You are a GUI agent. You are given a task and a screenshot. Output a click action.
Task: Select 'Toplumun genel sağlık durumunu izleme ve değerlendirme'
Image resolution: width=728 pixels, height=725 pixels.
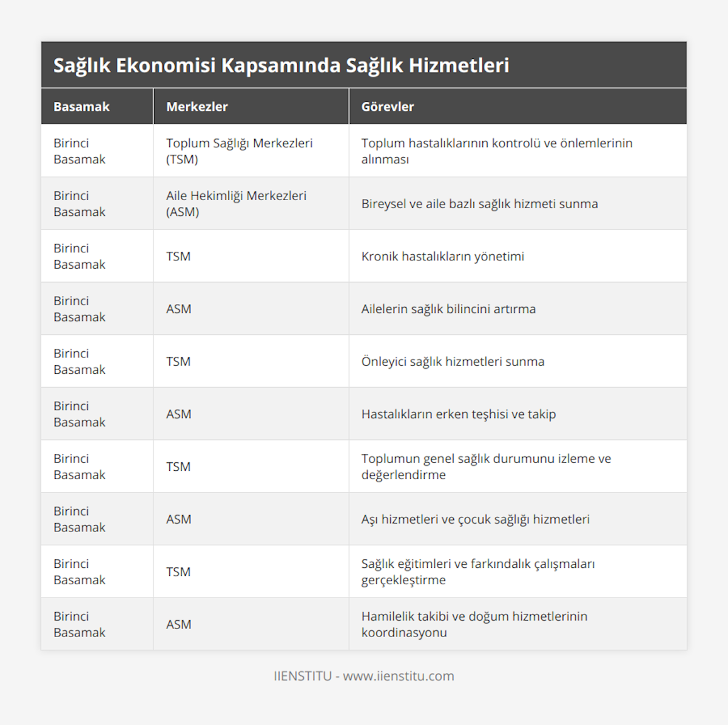pyautogui.click(x=486, y=467)
